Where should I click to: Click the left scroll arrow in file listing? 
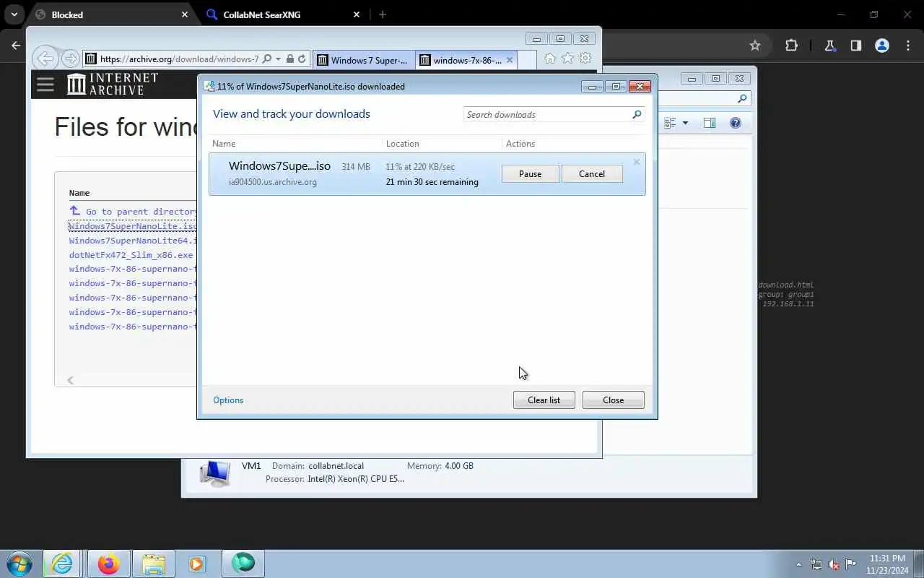pos(70,380)
